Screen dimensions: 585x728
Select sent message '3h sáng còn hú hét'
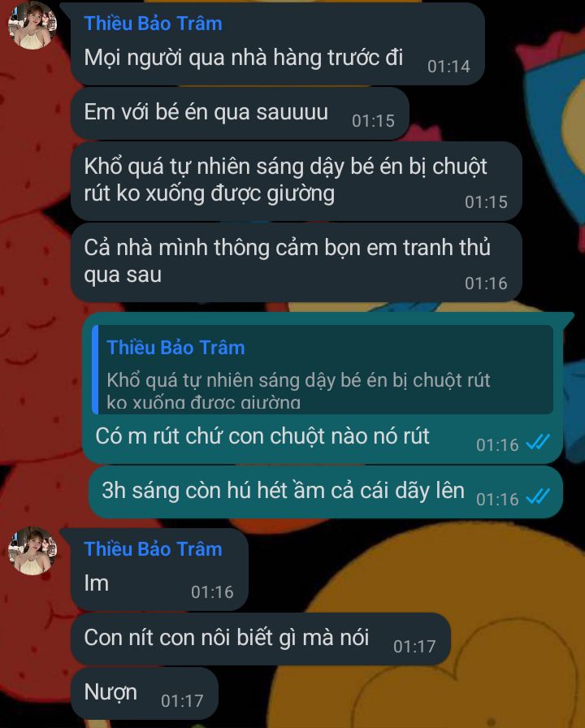326,492
